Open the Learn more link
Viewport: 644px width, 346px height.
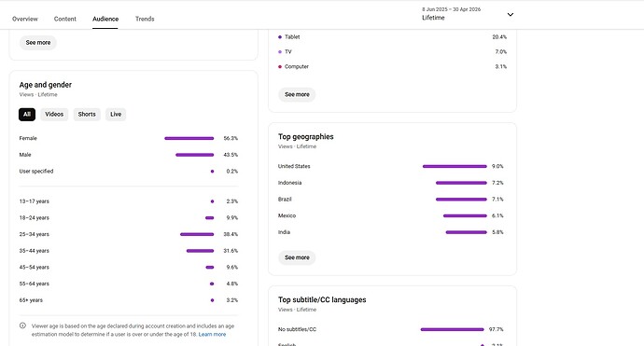213,335
